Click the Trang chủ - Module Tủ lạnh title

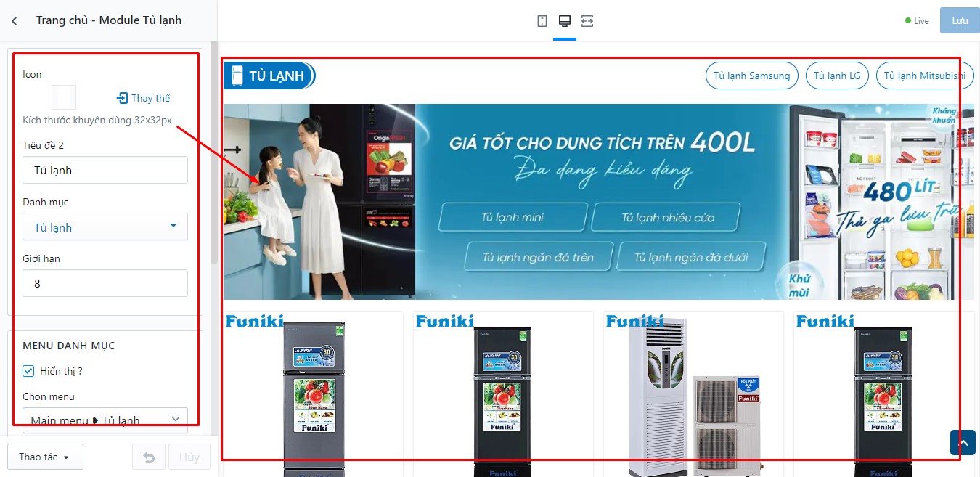tap(109, 20)
